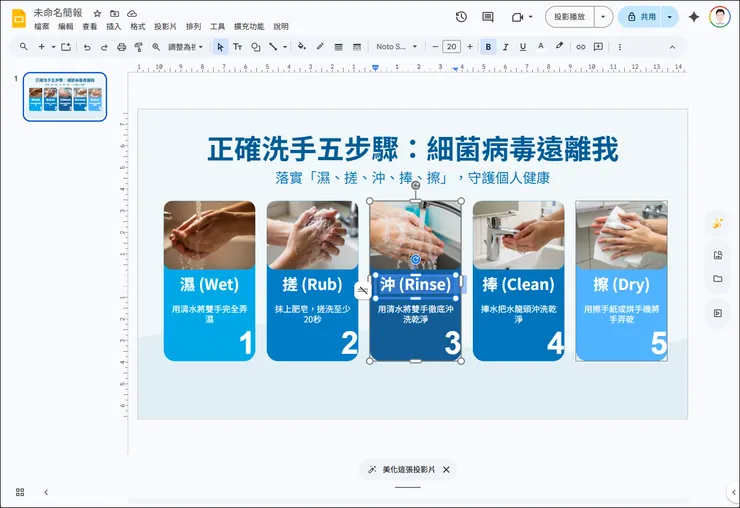Select the shape tool
Screen dimensions: 740x508
coord(256,47)
